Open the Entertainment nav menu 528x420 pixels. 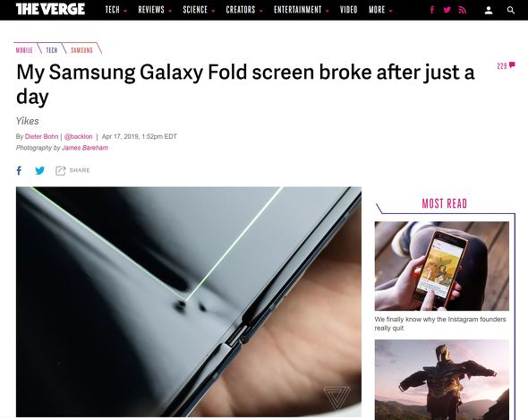pyautogui.click(x=302, y=10)
